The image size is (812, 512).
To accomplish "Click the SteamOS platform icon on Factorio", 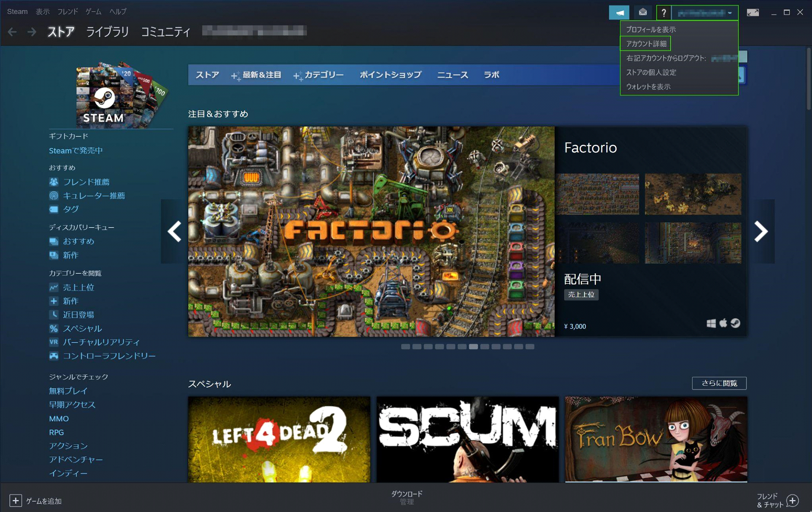I will [735, 323].
